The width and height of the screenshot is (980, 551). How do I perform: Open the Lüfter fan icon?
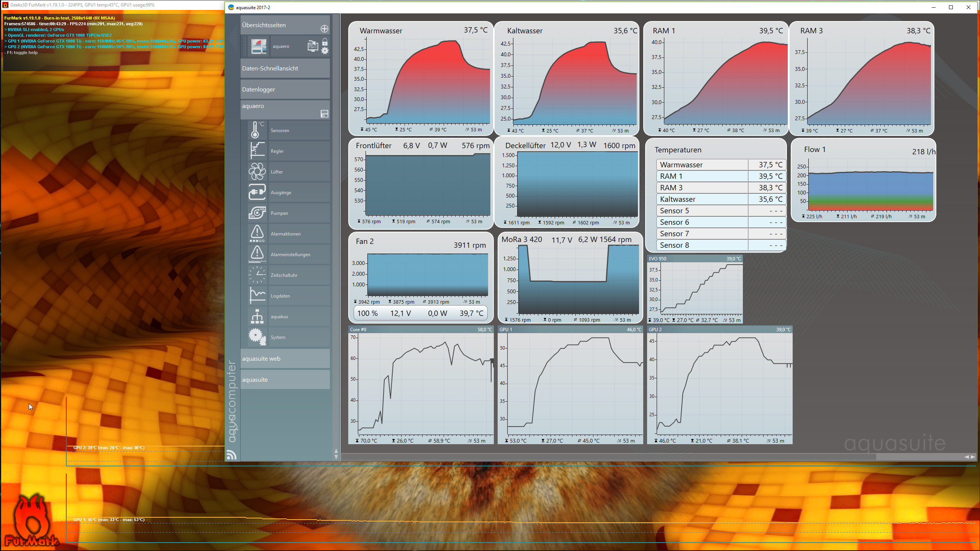(x=257, y=172)
